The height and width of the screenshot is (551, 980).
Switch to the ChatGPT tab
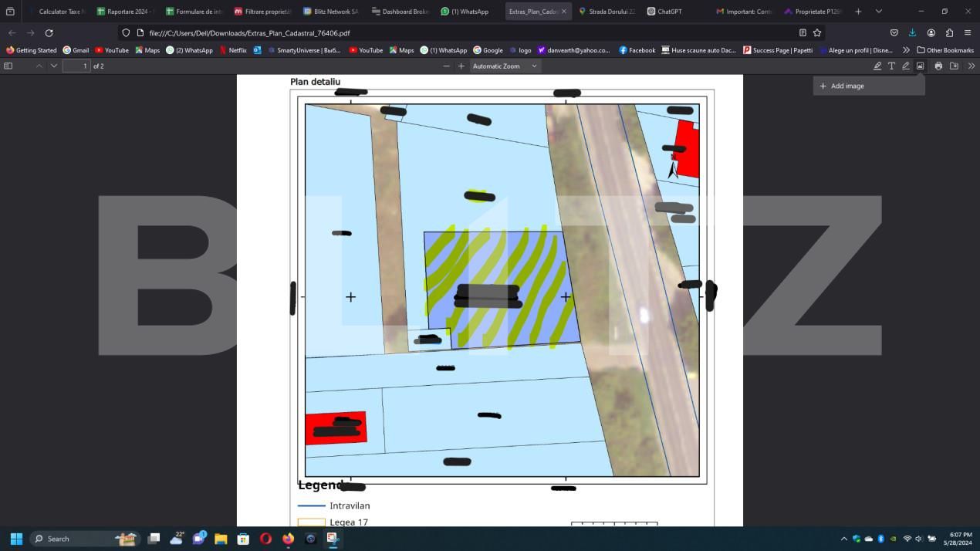tap(669, 12)
